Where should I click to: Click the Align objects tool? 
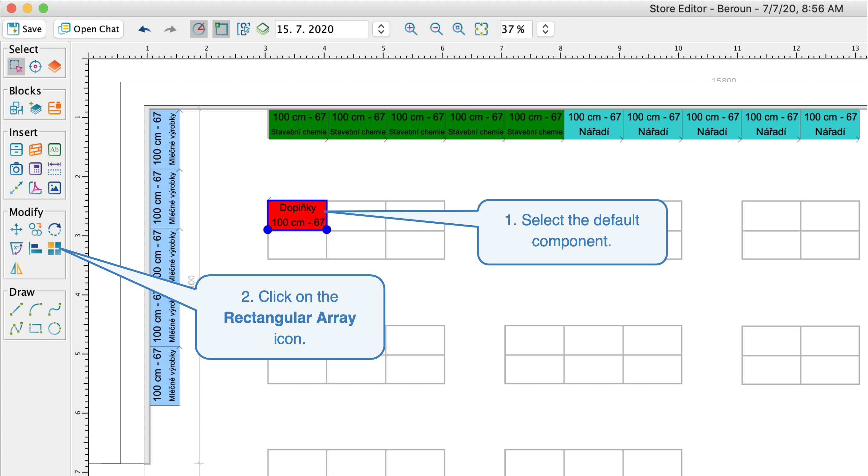click(35, 249)
